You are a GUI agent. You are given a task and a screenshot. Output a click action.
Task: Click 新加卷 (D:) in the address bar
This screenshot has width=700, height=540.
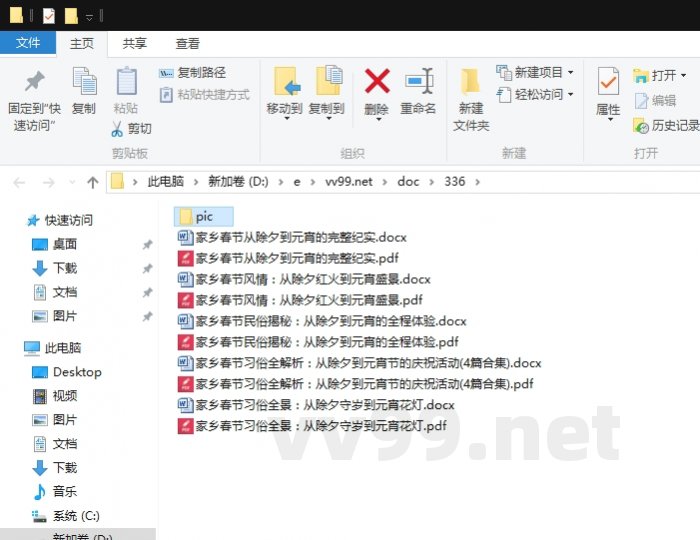pyautogui.click(x=238, y=182)
